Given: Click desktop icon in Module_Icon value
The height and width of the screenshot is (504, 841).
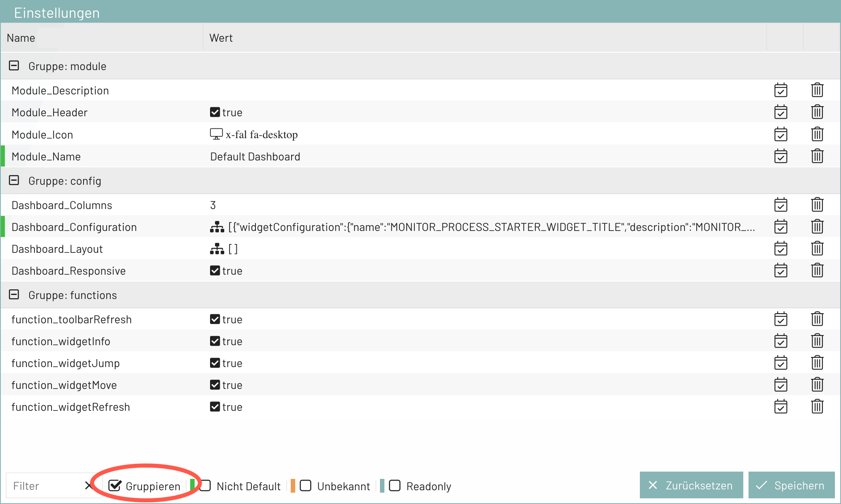Looking at the screenshot, I should click(x=216, y=134).
